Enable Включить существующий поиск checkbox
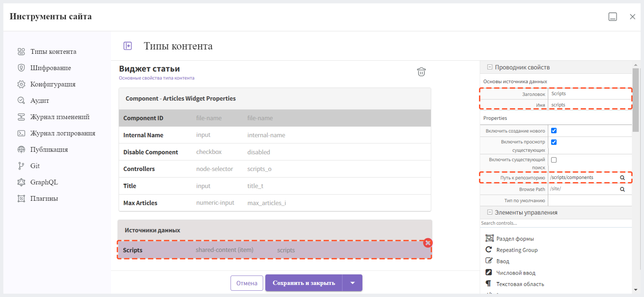This screenshot has height=297, width=644. (554, 160)
